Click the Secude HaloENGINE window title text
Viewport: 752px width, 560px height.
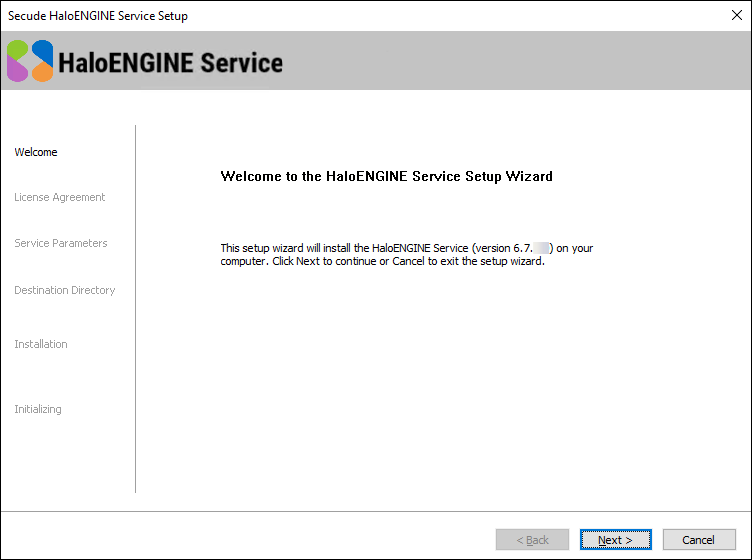pos(98,16)
